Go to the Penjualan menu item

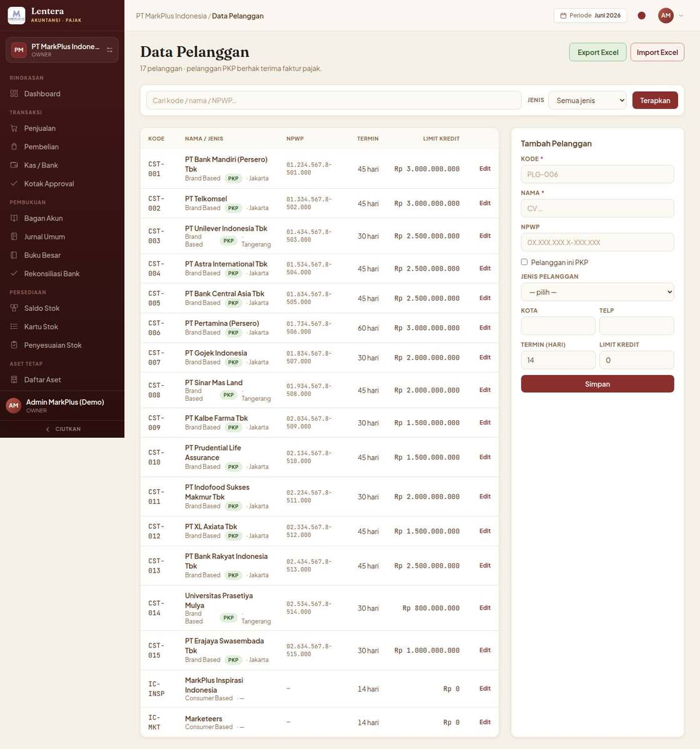[62, 128]
